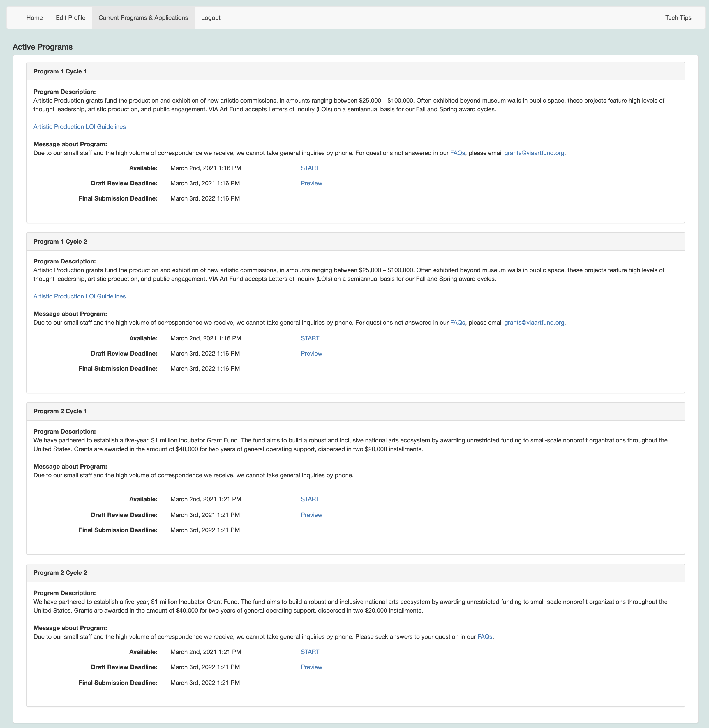Preview the Program 1 Cycle 1 application
This screenshot has width=709, height=728.
tap(311, 183)
